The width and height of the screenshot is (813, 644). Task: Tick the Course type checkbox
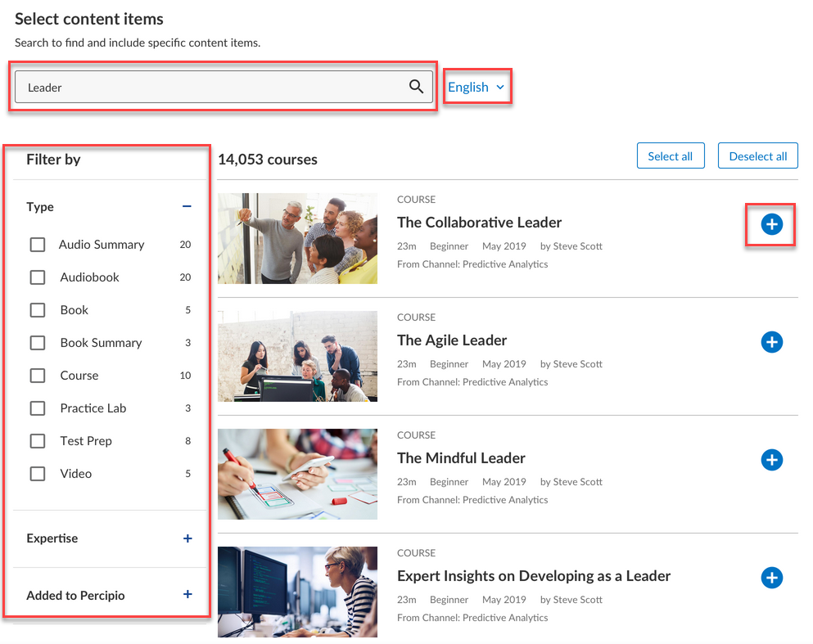[x=38, y=376]
